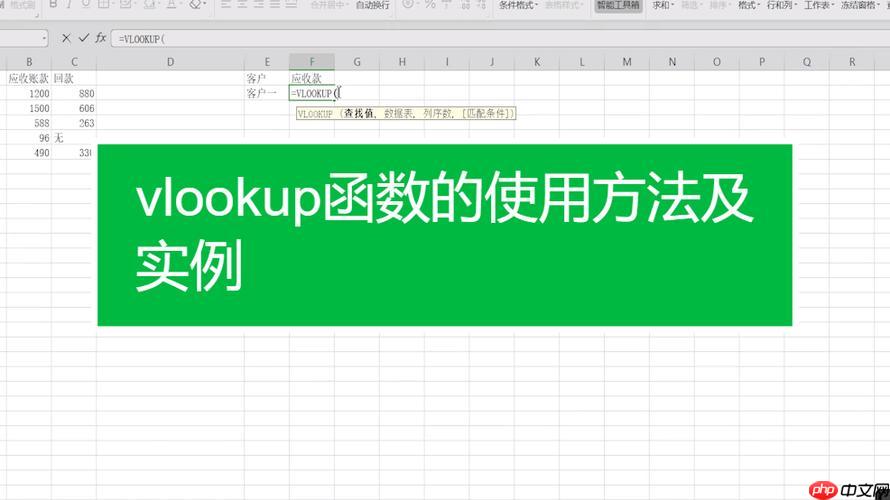Select column F header
This screenshot has width=890, height=500.
pos(312,62)
